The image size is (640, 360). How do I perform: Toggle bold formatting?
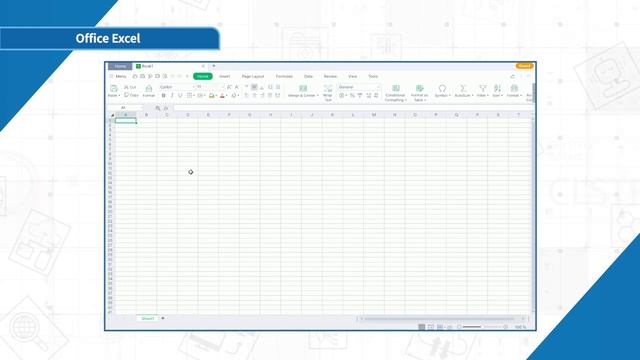(x=164, y=96)
